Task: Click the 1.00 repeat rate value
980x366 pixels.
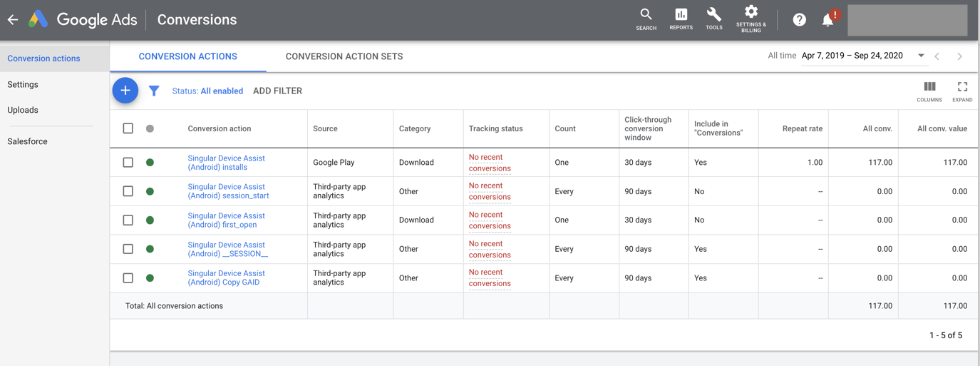Action: tap(815, 163)
